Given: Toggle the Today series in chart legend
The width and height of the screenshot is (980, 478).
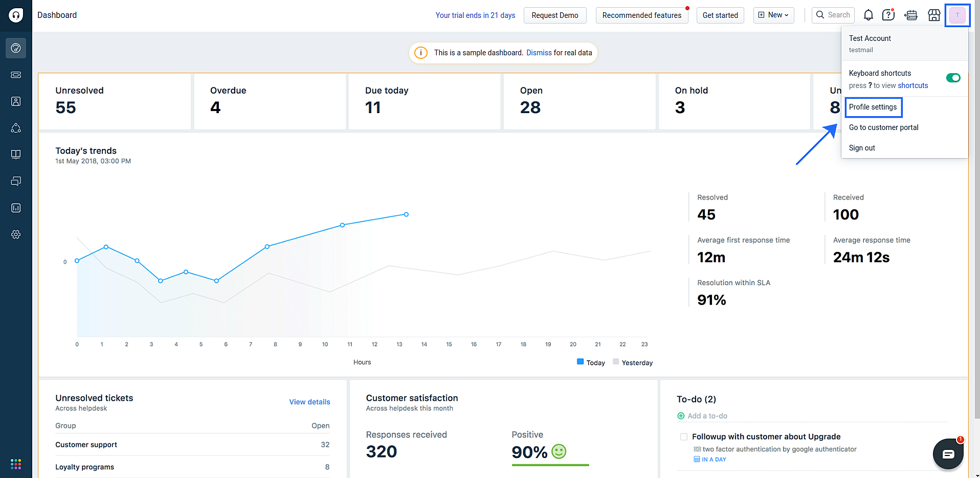Looking at the screenshot, I should pos(591,362).
